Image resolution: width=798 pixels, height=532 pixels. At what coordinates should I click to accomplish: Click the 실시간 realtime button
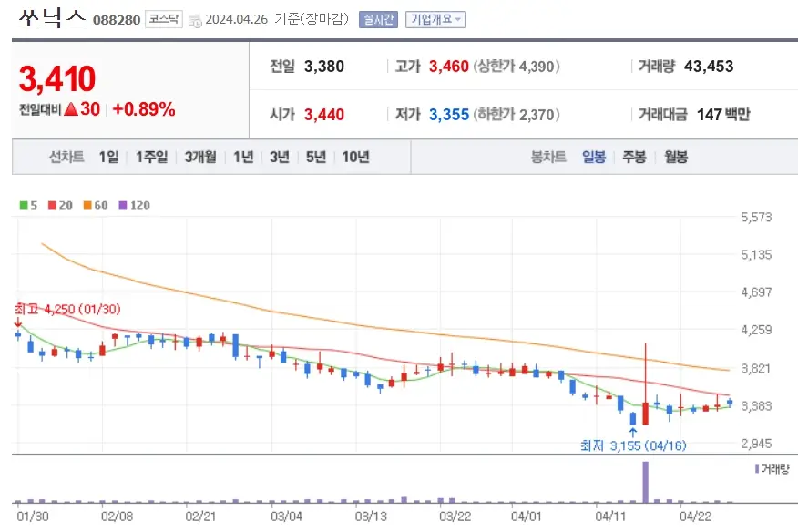378,19
